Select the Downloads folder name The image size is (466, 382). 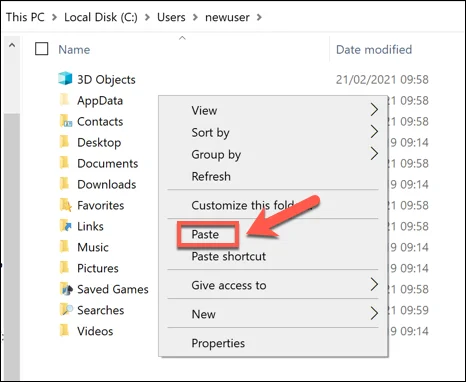click(107, 184)
